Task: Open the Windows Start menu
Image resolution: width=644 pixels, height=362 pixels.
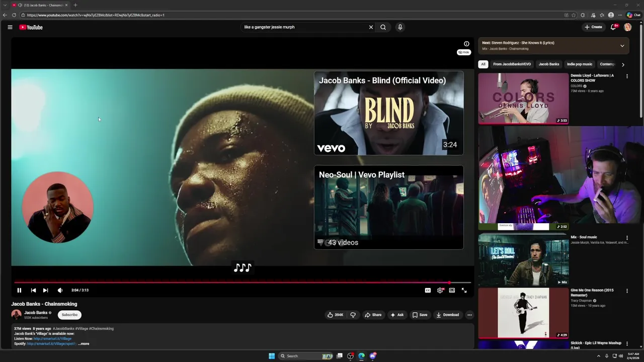Action: pyautogui.click(x=272, y=356)
